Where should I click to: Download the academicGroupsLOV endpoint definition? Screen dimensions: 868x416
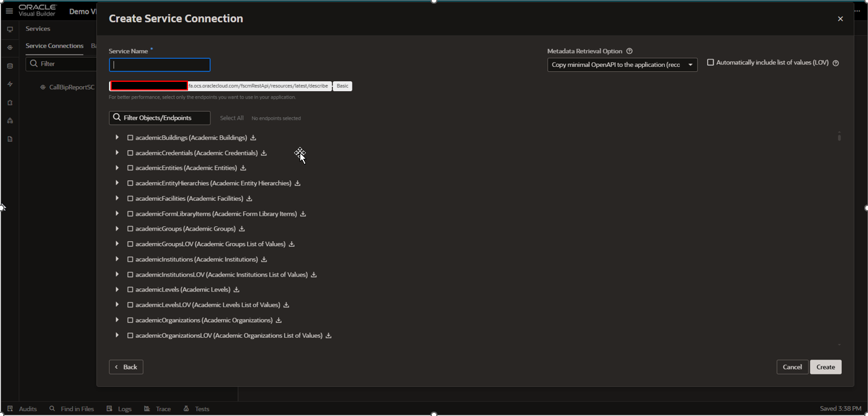(292, 244)
